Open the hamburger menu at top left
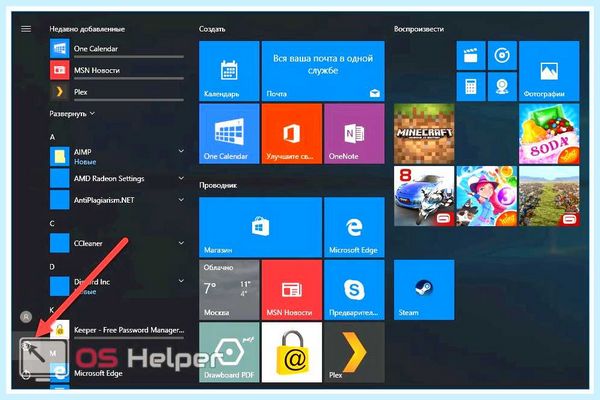Viewport: 600px width, 400px height. click(26, 29)
